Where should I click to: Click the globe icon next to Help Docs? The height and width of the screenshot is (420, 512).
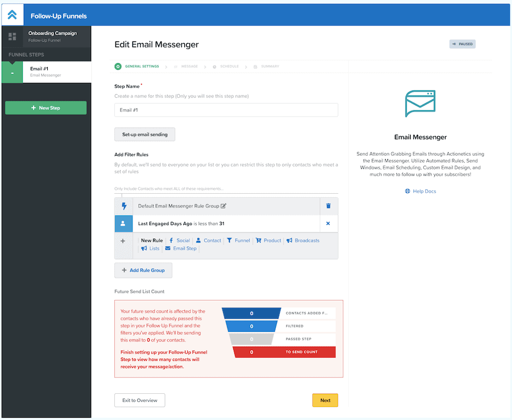point(407,192)
